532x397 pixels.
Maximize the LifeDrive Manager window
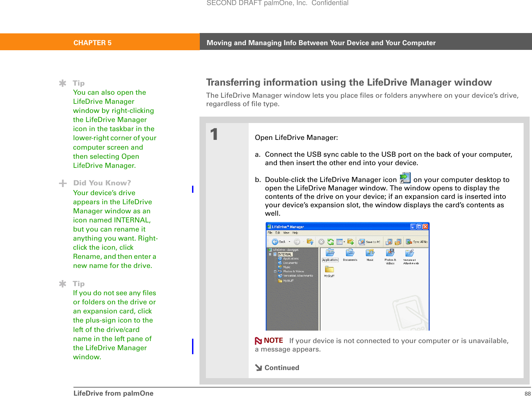[x=419, y=227]
